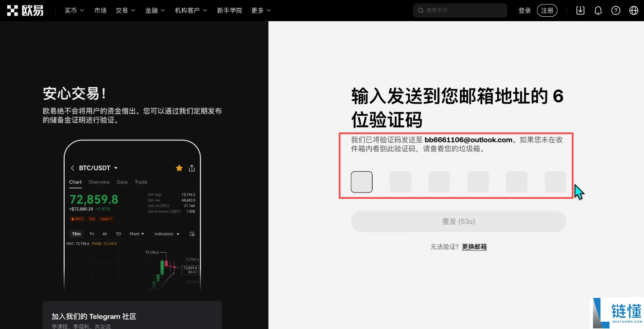Click the notification bell icon

click(598, 10)
